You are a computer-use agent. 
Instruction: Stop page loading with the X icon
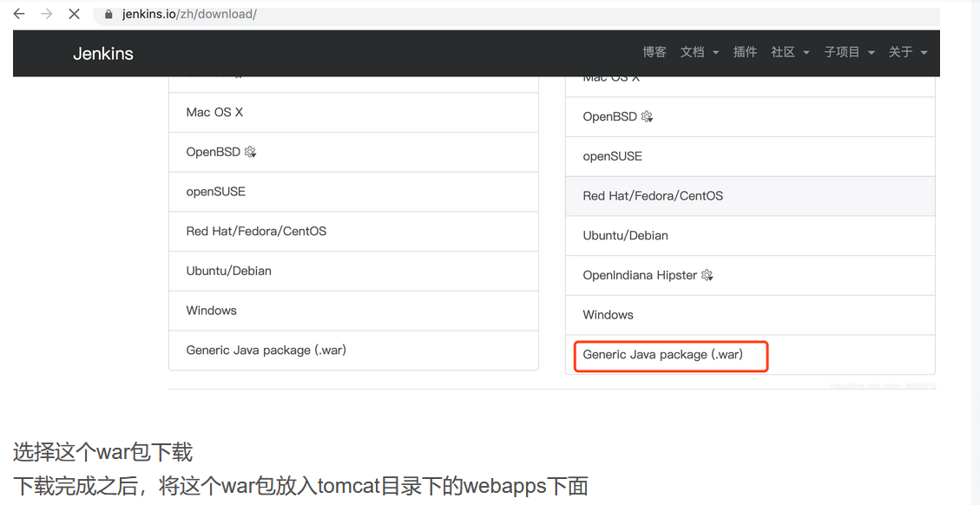point(74,14)
